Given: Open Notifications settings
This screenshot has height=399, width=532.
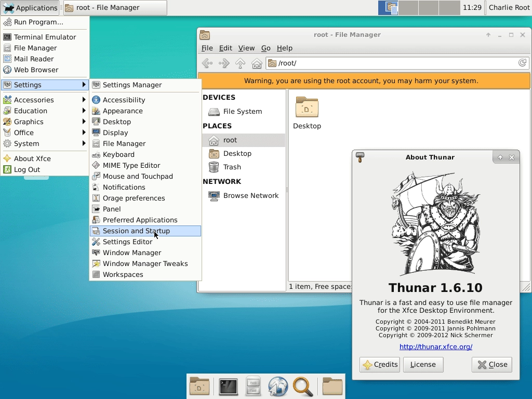Looking at the screenshot, I should [x=145, y=187].
